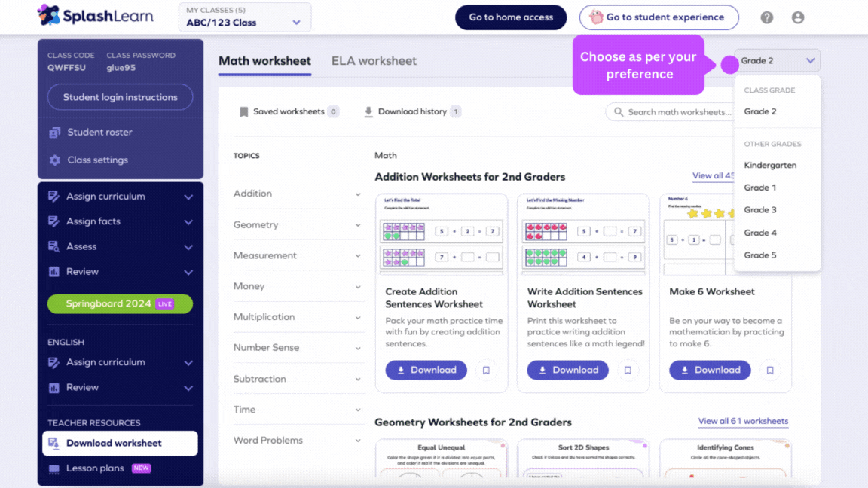
Task: Expand the English Review chevron
Action: pos(188,389)
